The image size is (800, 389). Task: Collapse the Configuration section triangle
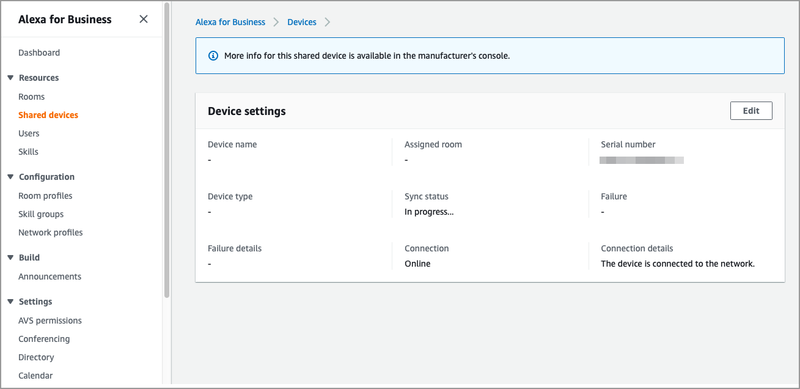[x=10, y=177]
